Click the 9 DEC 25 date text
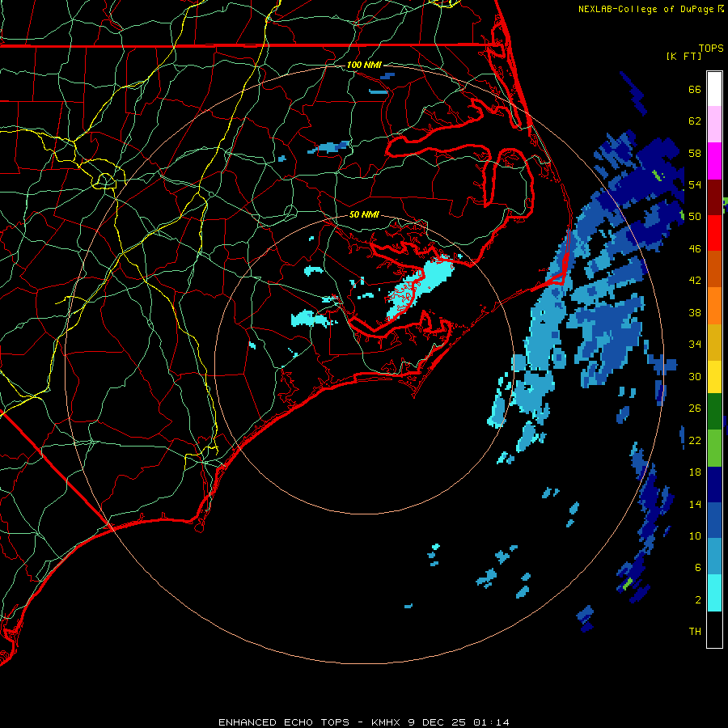The height and width of the screenshot is (728, 728). pyautogui.click(x=438, y=722)
